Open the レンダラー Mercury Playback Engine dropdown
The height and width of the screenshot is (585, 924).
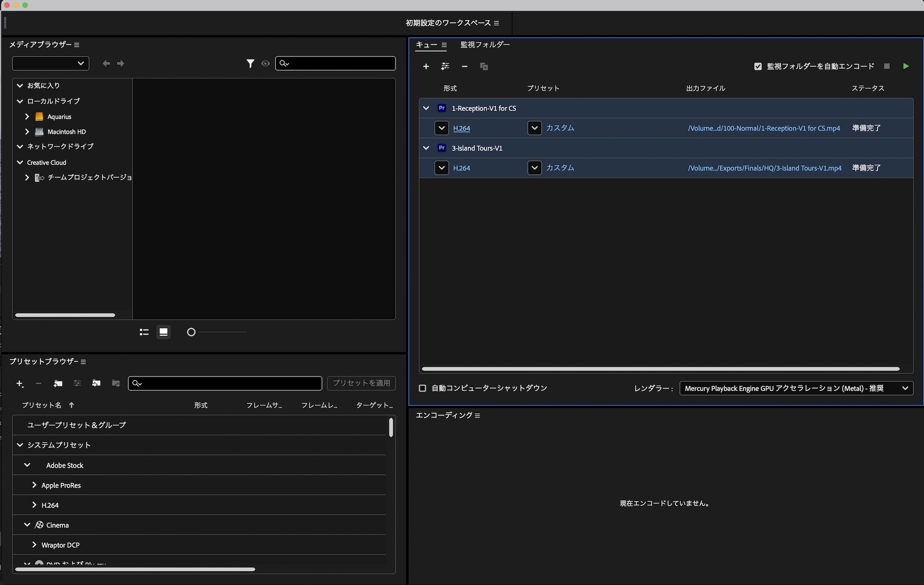796,388
